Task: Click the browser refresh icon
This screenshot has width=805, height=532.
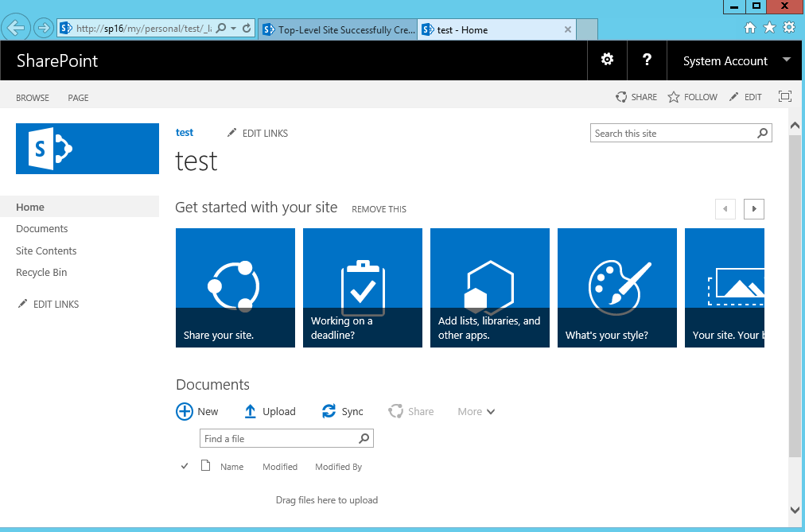Action: pyautogui.click(x=247, y=28)
